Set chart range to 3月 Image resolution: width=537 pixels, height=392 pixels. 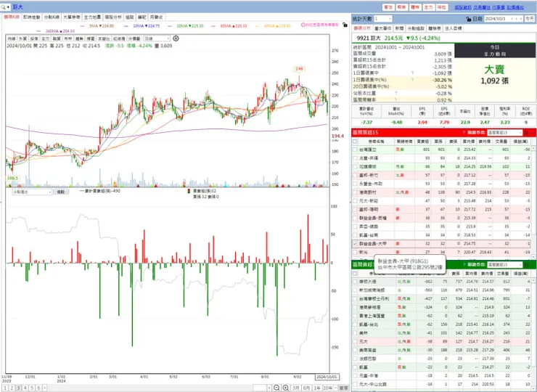click(296, 388)
